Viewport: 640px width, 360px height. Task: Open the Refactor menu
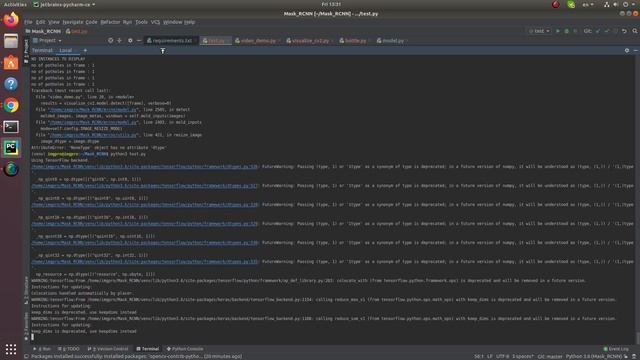tap(110, 22)
